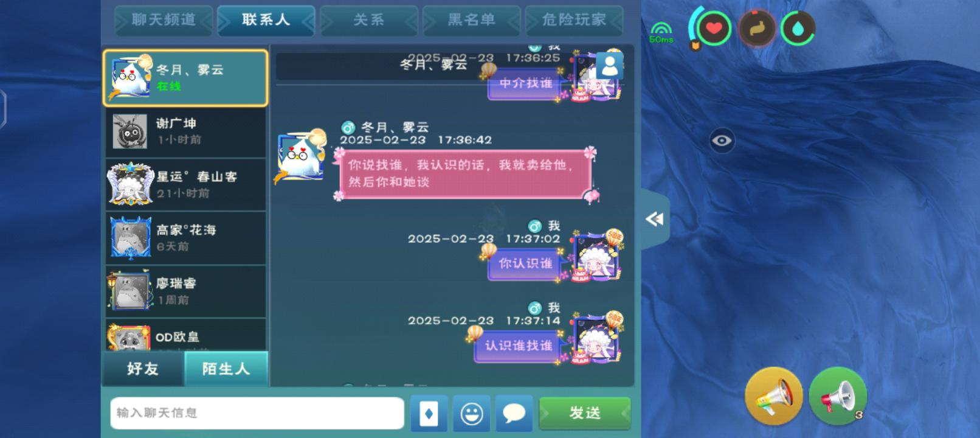980x438 pixels.
Task: Open the contact profile person icon
Action: click(x=609, y=65)
